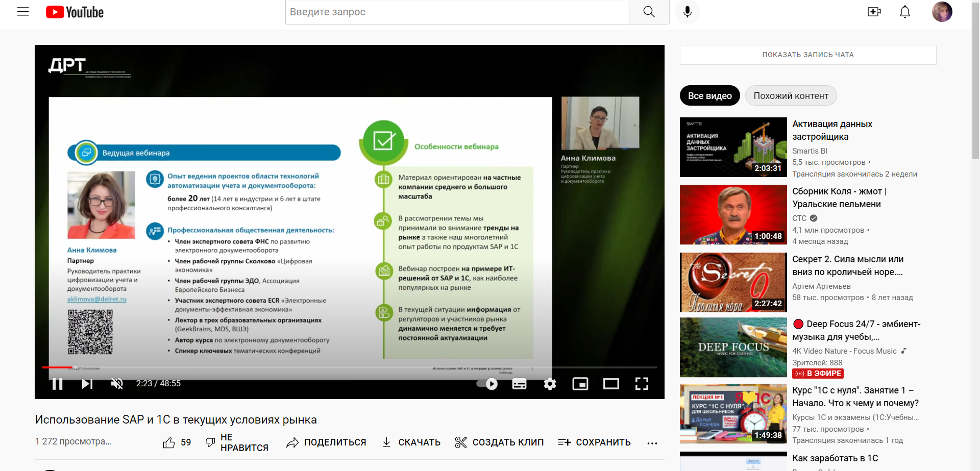Visit the 4K Video Nature channel
The height and width of the screenshot is (471, 980).
coord(844,351)
